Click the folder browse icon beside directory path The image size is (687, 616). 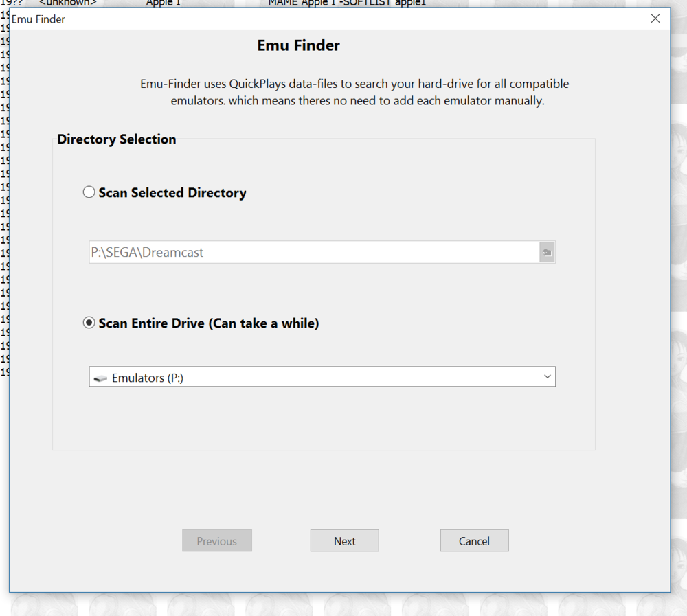point(547,253)
